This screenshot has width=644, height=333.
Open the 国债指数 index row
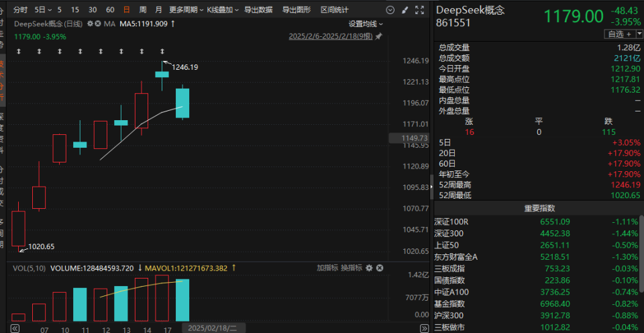(x=537, y=281)
